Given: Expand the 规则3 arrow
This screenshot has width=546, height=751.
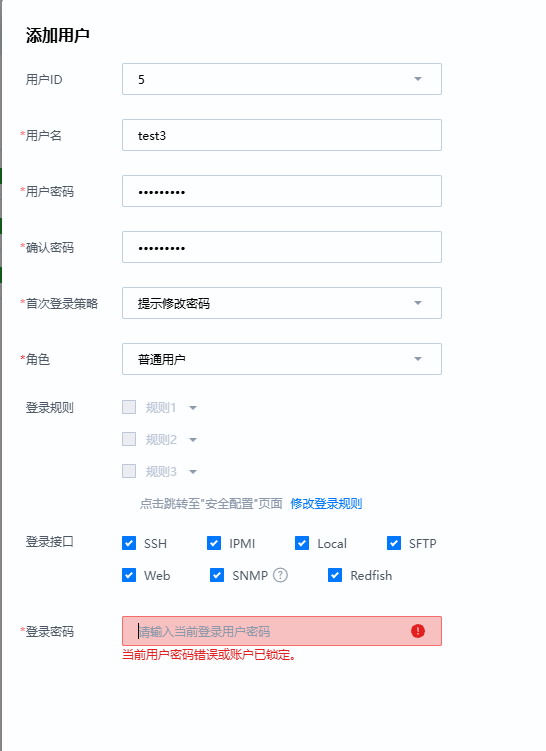Looking at the screenshot, I should pos(193,472).
